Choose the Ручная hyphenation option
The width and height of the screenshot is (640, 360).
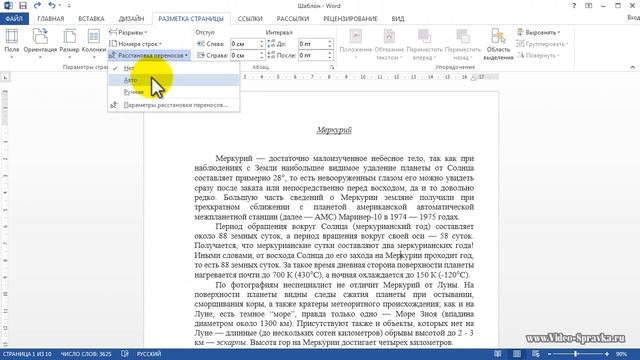[x=173, y=92]
